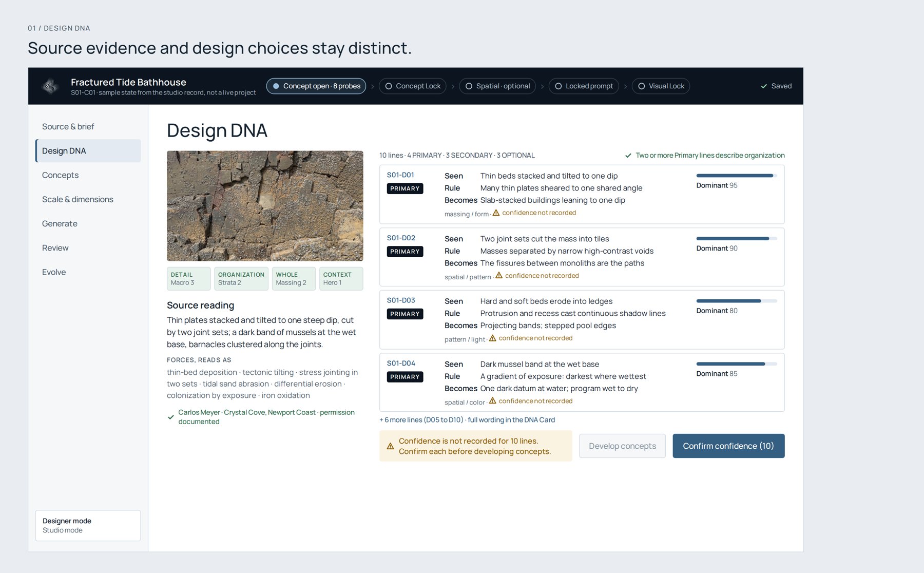
Task: Click the Fractured Tide Bathhouse logo icon
Action: tap(50, 86)
